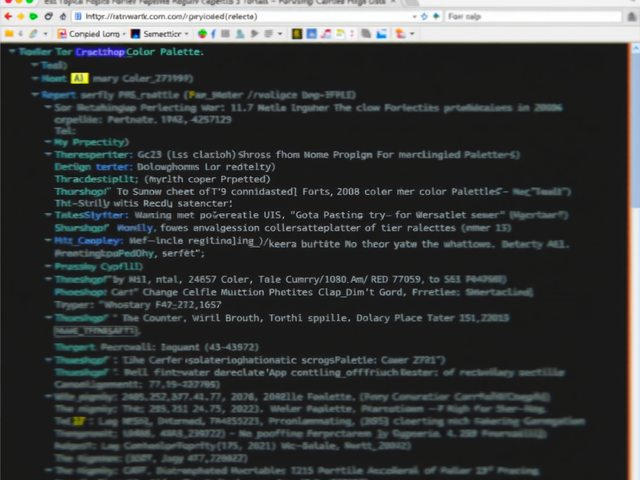Select the 'Thracdestiplit; (myrith coper Prpetted)' line
Image resolution: width=640 pixels, height=480 pixels.
162,179
